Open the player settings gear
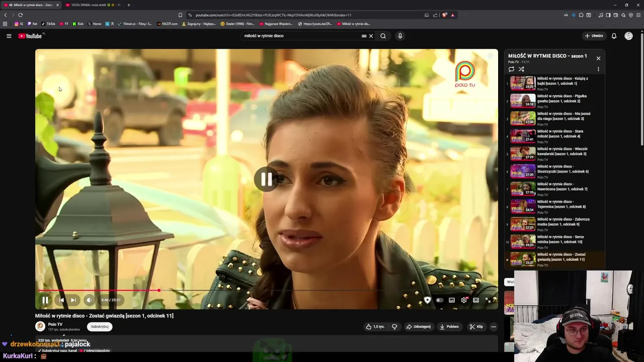The height and width of the screenshot is (362, 644). pos(464,300)
